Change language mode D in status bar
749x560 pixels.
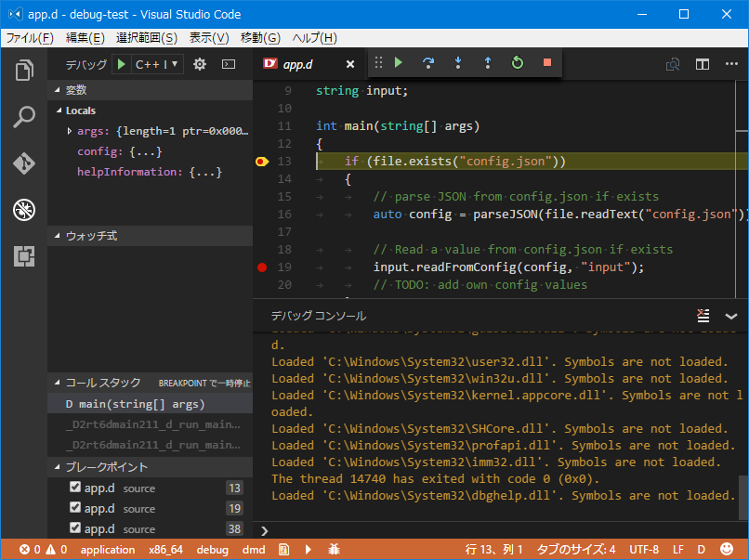pyautogui.click(x=702, y=550)
